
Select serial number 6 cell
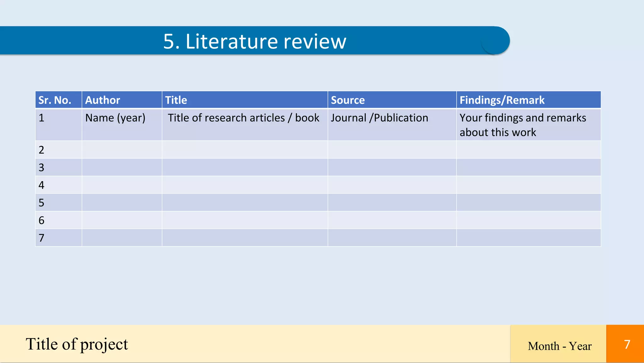(58, 220)
